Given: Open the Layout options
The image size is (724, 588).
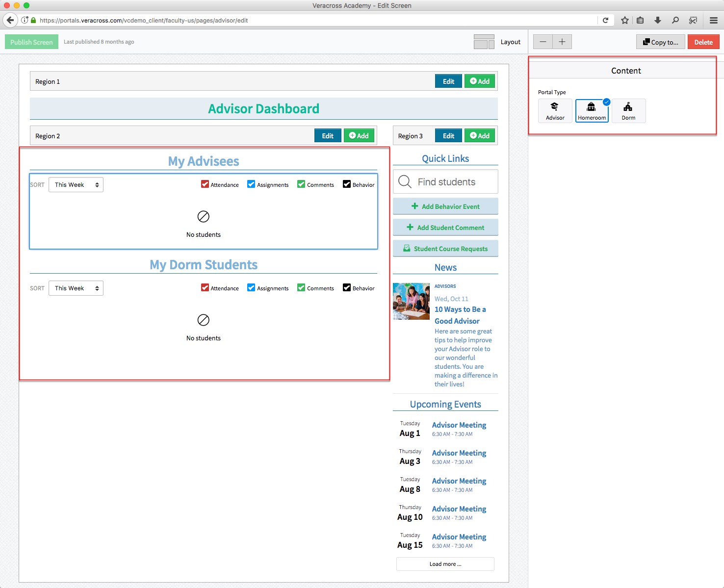Looking at the screenshot, I should [498, 42].
